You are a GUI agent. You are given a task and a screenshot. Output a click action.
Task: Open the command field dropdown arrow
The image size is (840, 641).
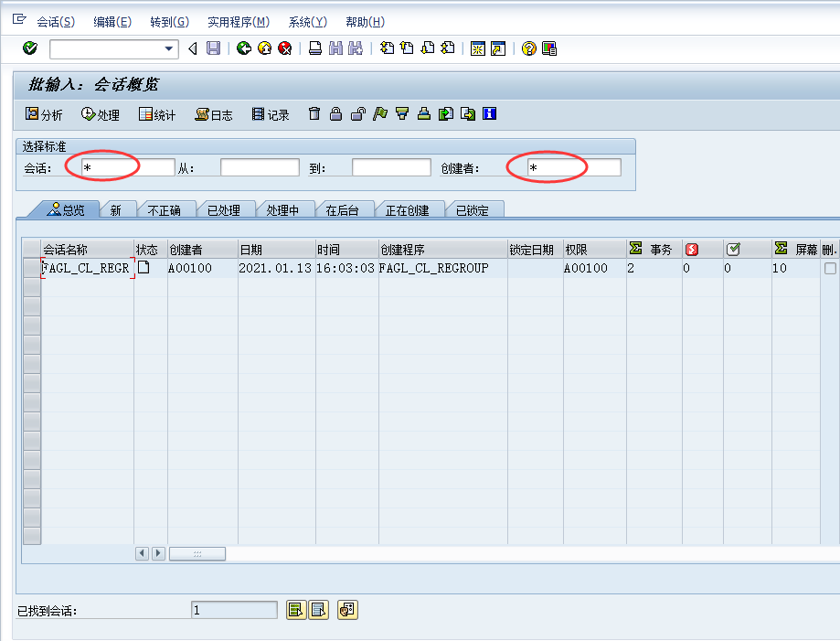169,48
